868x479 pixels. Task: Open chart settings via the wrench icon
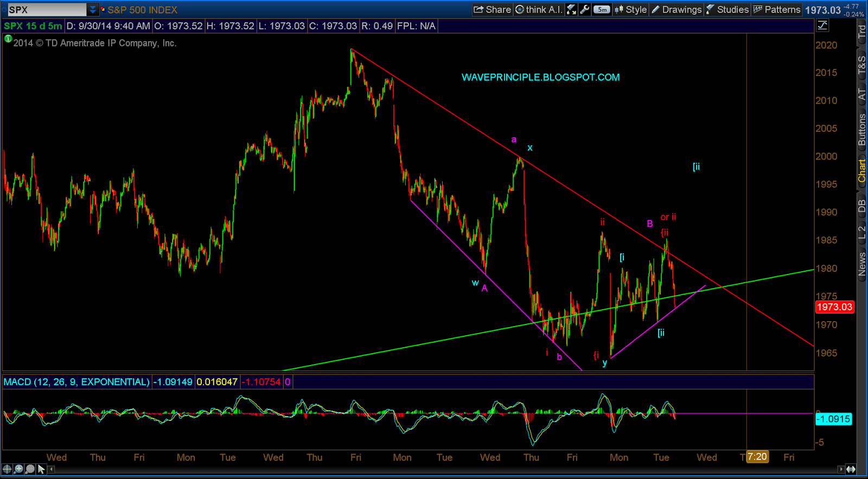pyautogui.click(x=584, y=9)
